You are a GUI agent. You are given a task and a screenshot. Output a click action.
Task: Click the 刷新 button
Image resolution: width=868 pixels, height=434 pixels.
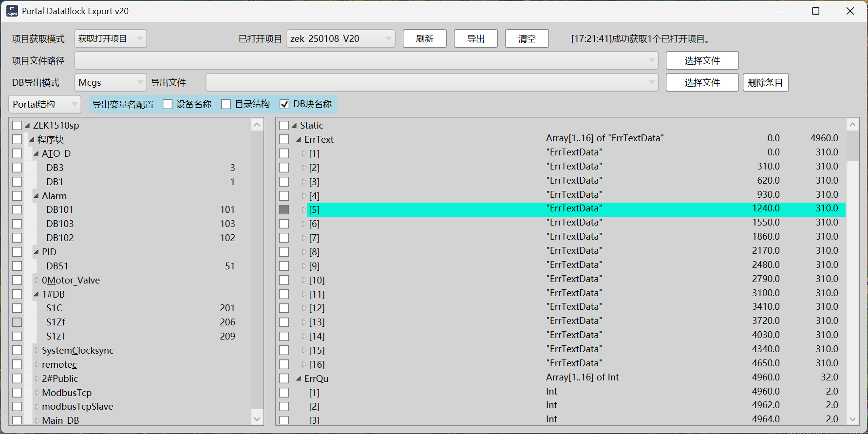424,38
